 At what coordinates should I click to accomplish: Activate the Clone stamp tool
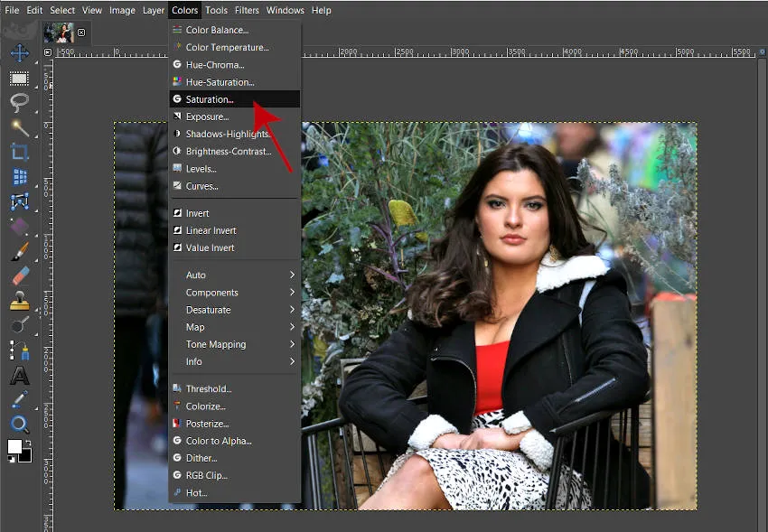[19, 301]
